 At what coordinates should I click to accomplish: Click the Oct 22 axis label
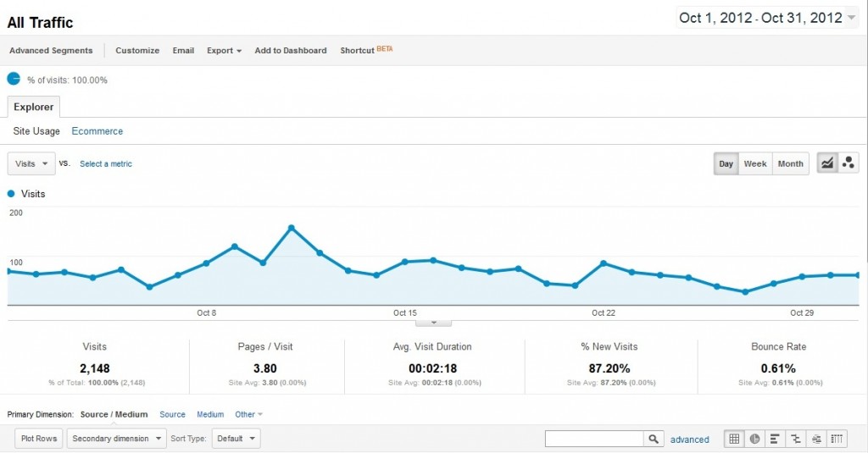604,313
